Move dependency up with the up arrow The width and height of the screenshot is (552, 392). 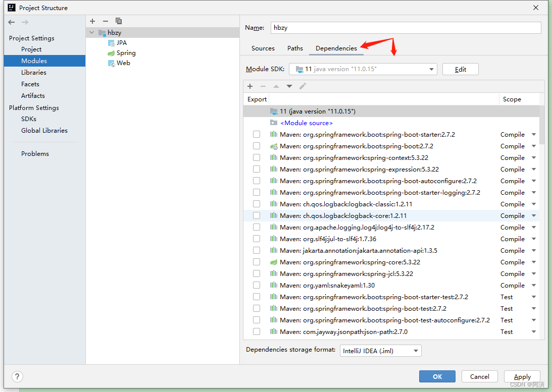pyautogui.click(x=276, y=86)
